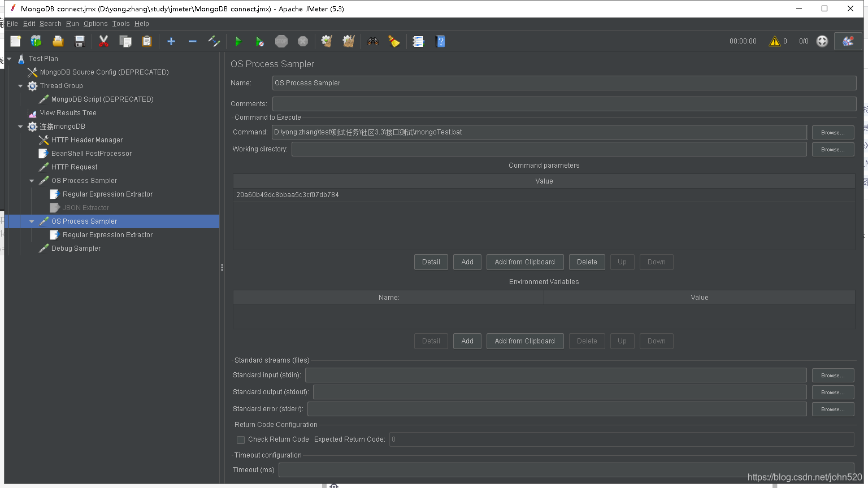Select View Results Tree element

[68, 113]
